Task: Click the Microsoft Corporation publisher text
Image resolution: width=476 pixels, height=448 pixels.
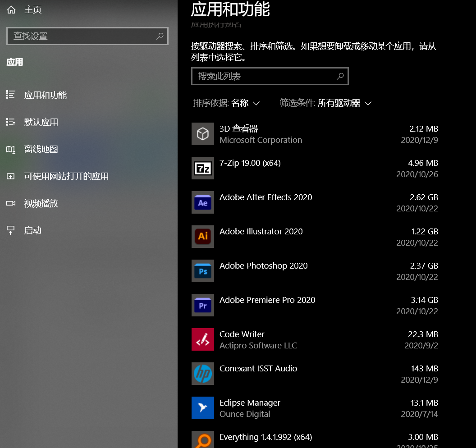Action: pyautogui.click(x=261, y=140)
